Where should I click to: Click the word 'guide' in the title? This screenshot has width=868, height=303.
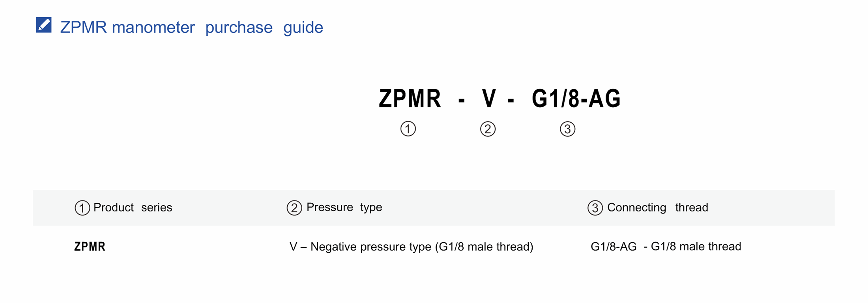click(x=303, y=28)
